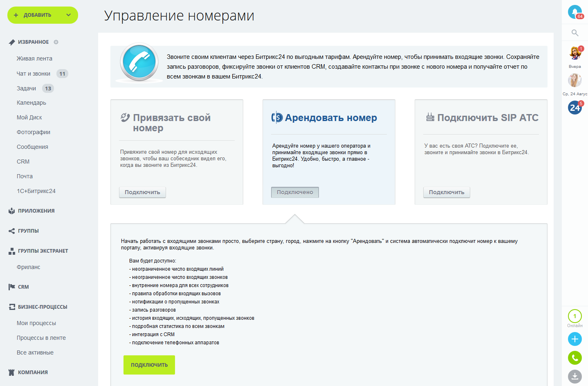Click the Группы экстранет icon

[x=12, y=251]
